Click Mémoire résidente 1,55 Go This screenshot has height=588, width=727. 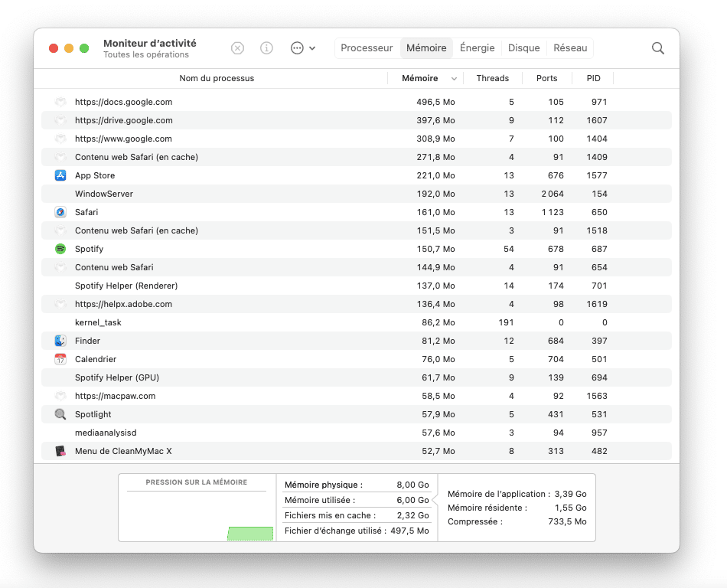click(x=517, y=508)
